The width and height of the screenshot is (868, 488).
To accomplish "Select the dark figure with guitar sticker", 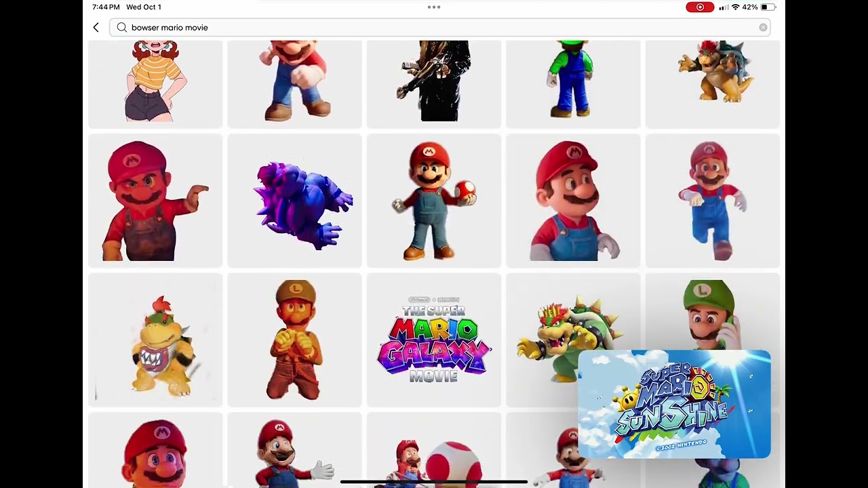I will [434, 83].
